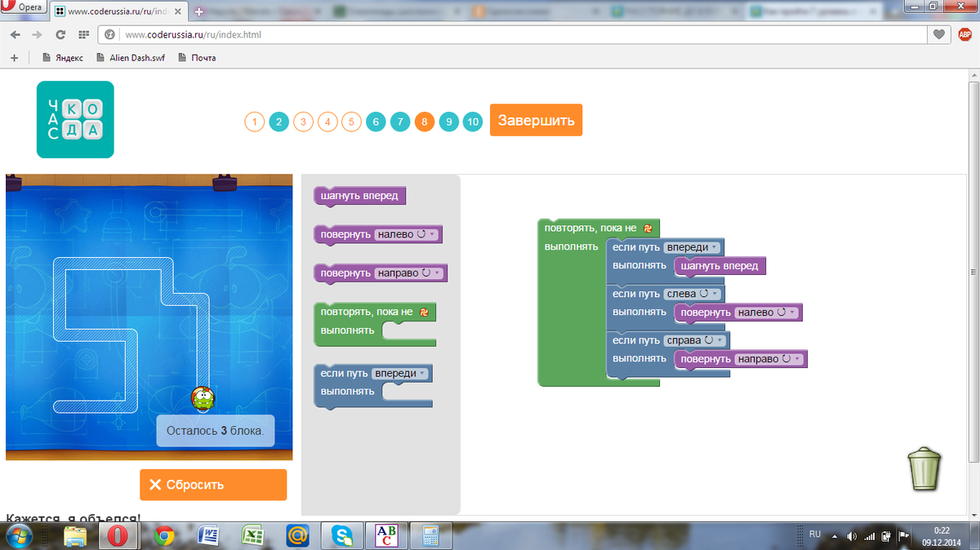
Task: Go back to previous page
Action: coord(16,35)
